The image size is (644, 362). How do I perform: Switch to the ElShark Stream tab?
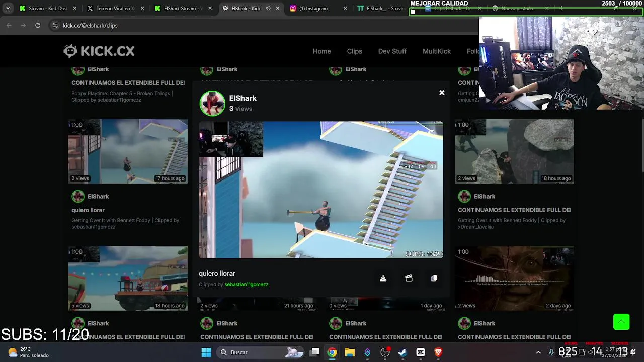click(x=183, y=8)
